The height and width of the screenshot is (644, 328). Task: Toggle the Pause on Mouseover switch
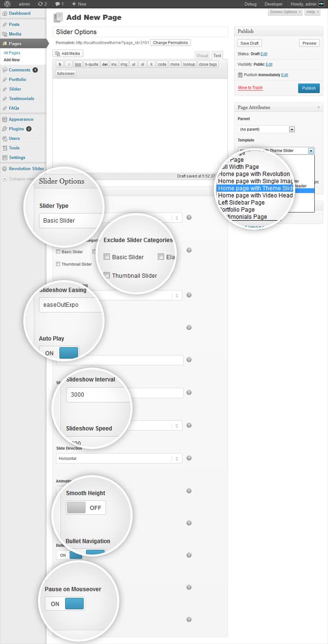pyautogui.click(x=65, y=604)
